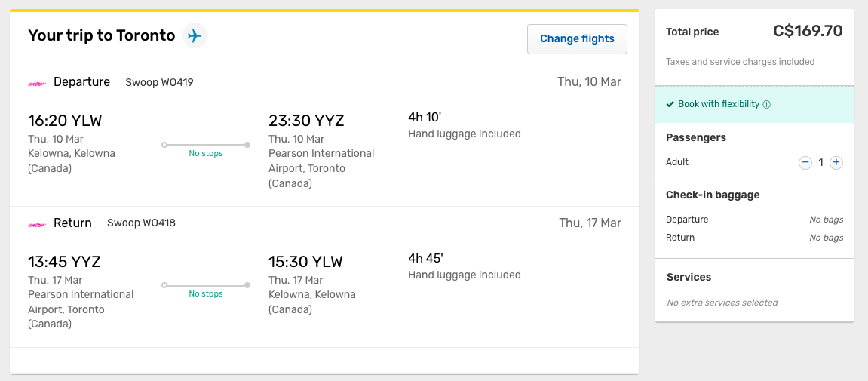This screenshot has height=381, width=868.
Task: Click the Swoop logo next to Return
Action: click(x=37, y=224)
